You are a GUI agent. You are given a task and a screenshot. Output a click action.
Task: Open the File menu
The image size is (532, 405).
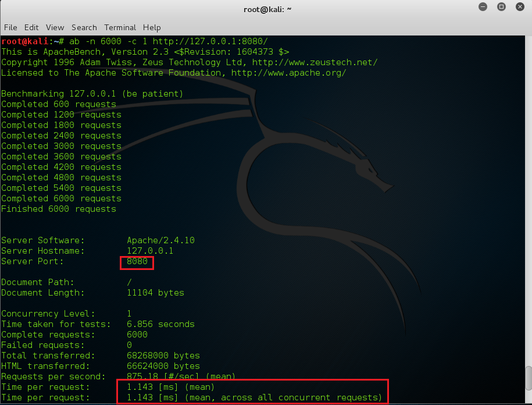10,27
